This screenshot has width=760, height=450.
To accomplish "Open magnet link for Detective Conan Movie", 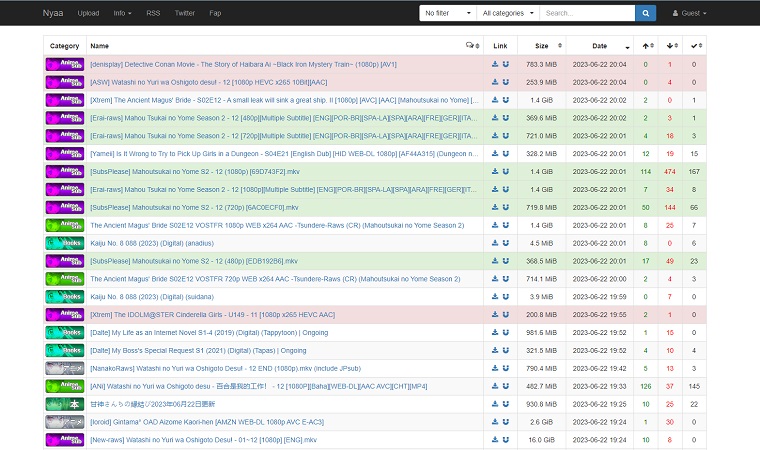I will pos(505,64).
